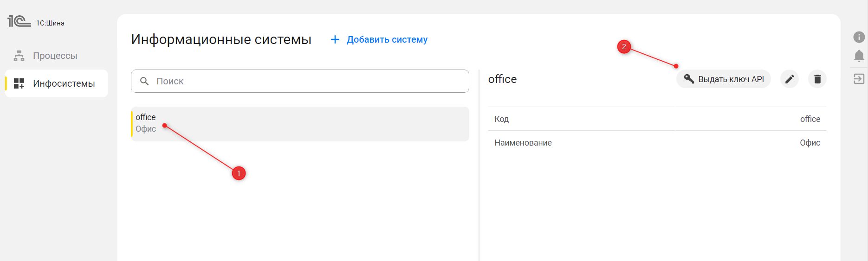Go to the Процессы menu item
The width and height of the screenshot is (868, 261).
tap(55, 56)
